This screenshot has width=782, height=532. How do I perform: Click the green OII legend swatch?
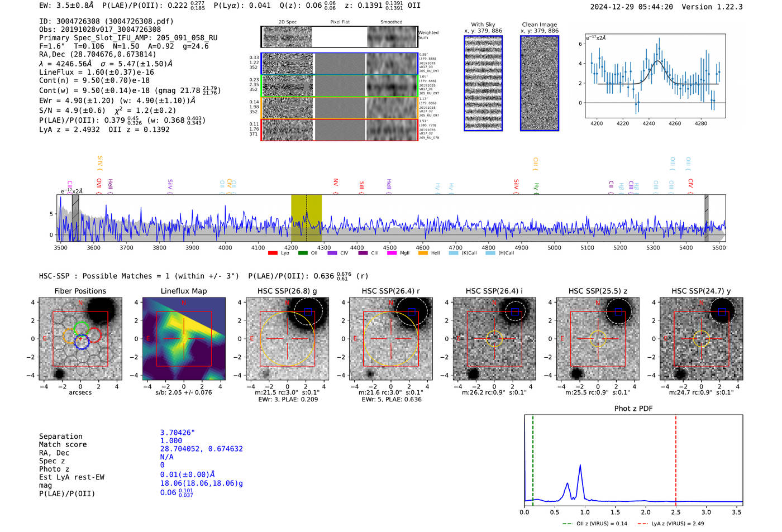click(x=303, y=253)
